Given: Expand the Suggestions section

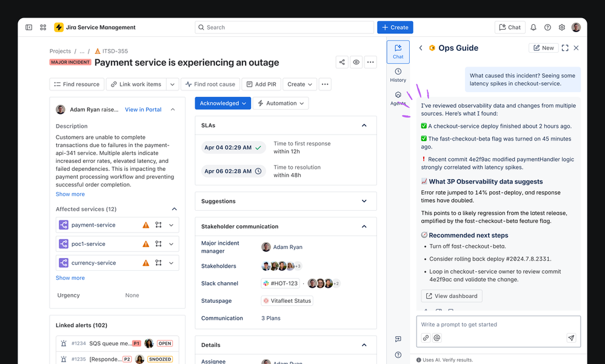Looking at the screenshot, I should tap(286, 201).
